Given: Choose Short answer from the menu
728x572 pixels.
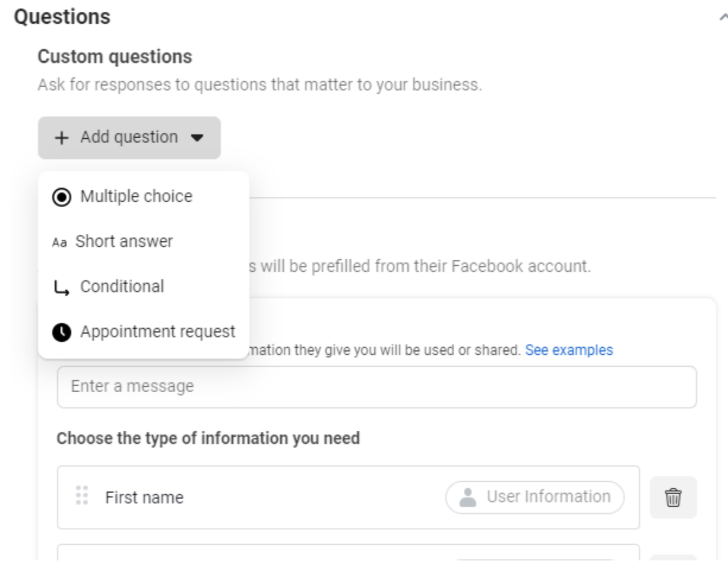Looking at the screenshot, I should coord(124,241).
